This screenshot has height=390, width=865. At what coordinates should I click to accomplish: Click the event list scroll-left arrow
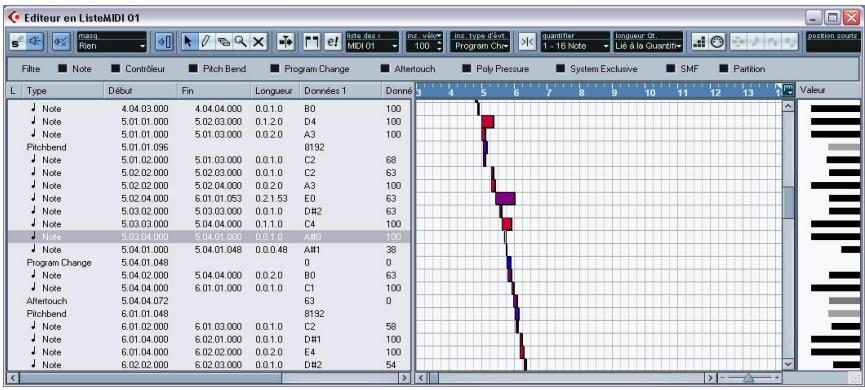click(x=13, y=378)
